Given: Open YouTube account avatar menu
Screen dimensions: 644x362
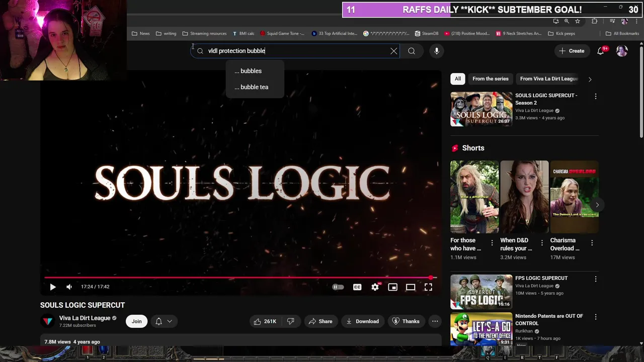Looking at the screenshot, I should tap(622, 51).
